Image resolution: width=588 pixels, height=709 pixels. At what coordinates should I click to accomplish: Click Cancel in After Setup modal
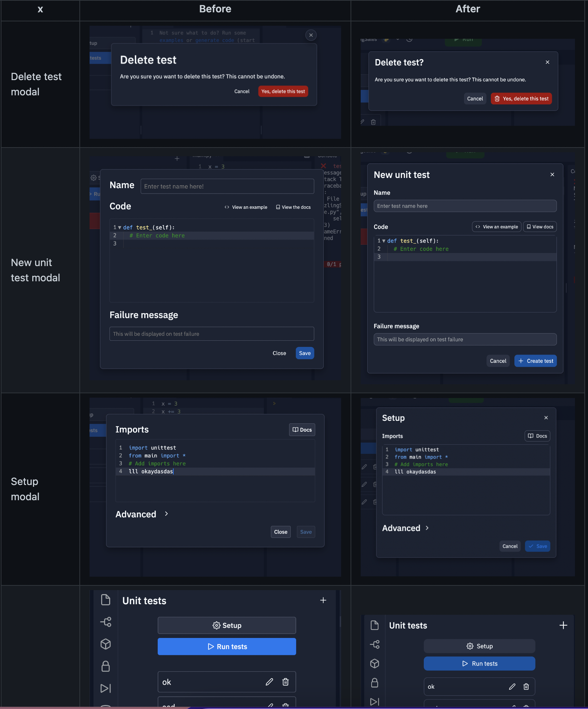pyautogui.click(x=510, y=546)
